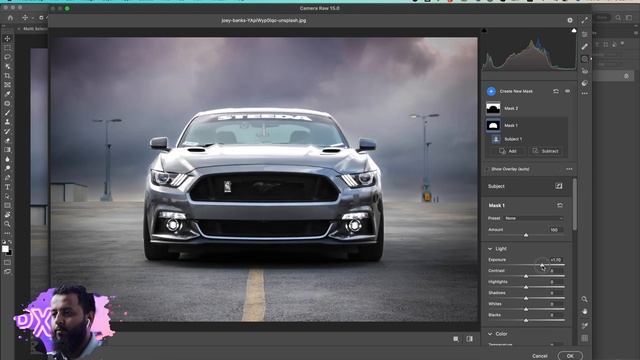640x360 pixels.
Task: Select the Dodge tool
Action: point(7,168)
